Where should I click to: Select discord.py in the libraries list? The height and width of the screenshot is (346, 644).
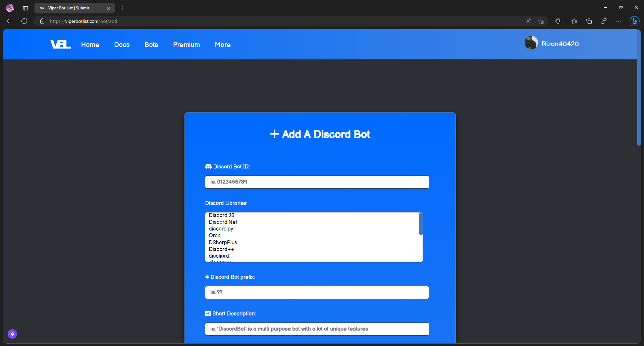[x=221, y=229]
